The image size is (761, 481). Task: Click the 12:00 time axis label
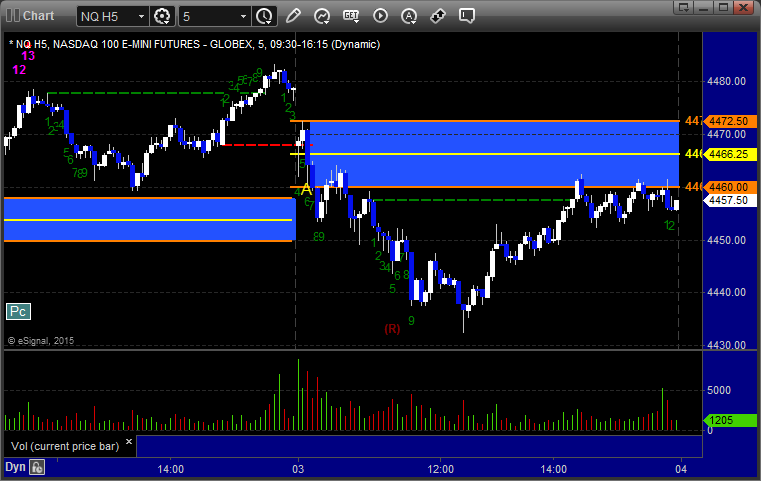coord(441,469)
